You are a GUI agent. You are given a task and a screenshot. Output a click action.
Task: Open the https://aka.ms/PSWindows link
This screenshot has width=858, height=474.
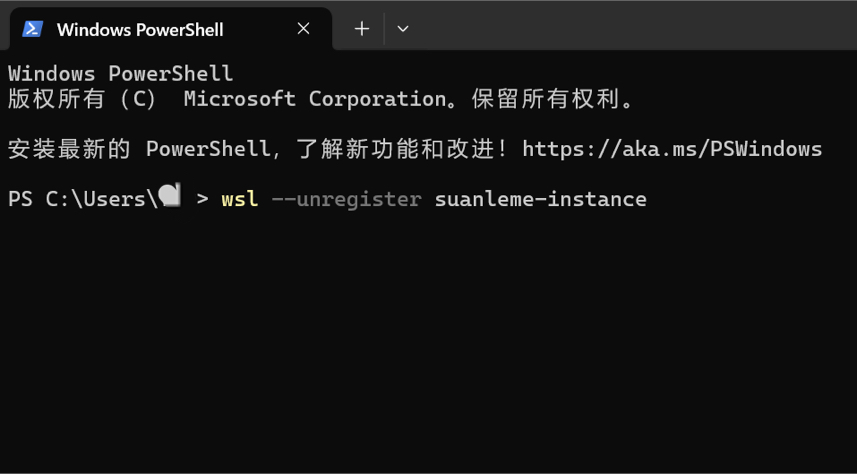tap(672, 149)
